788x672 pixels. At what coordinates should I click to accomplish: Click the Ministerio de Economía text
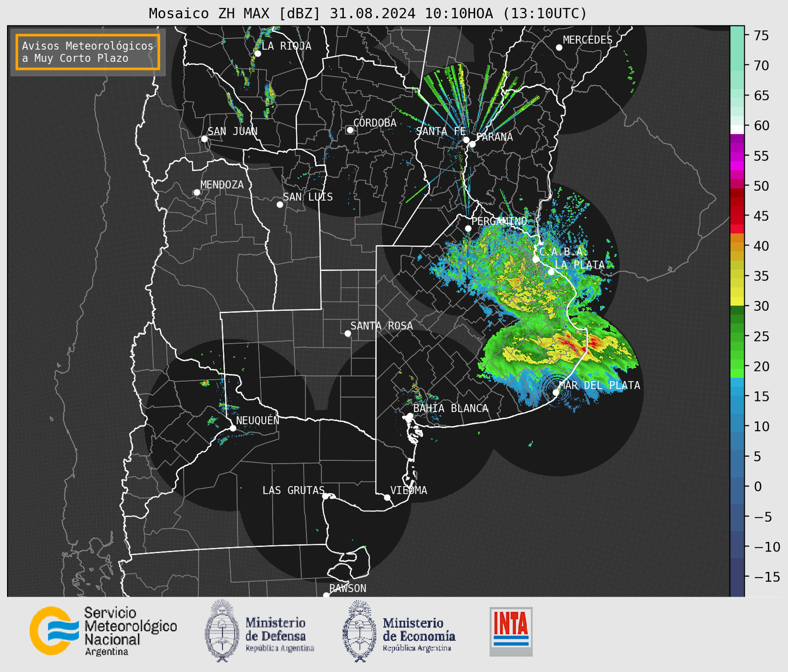point(419,634)
